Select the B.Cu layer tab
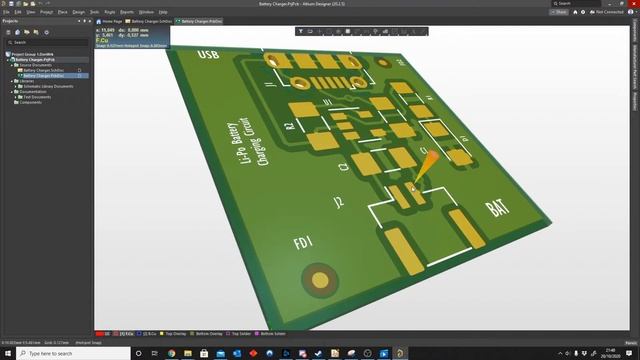This screenshot has height=360, width=640. point(147,334)
